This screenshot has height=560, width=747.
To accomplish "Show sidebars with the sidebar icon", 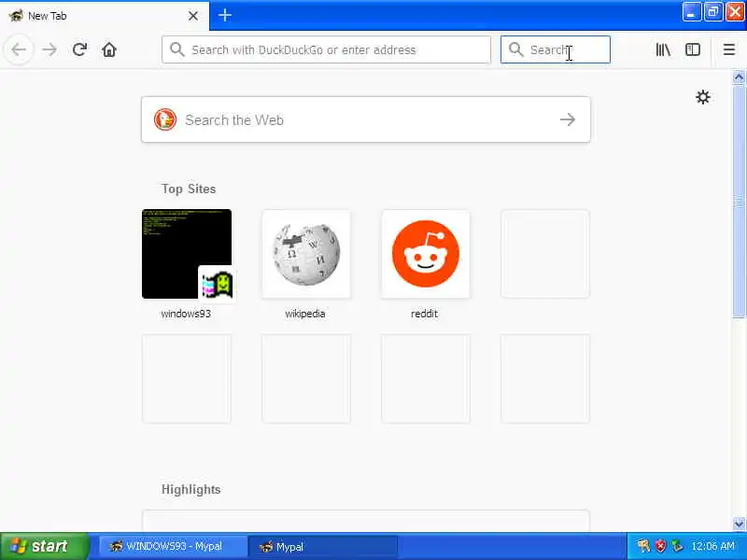I will coord(692,49).
